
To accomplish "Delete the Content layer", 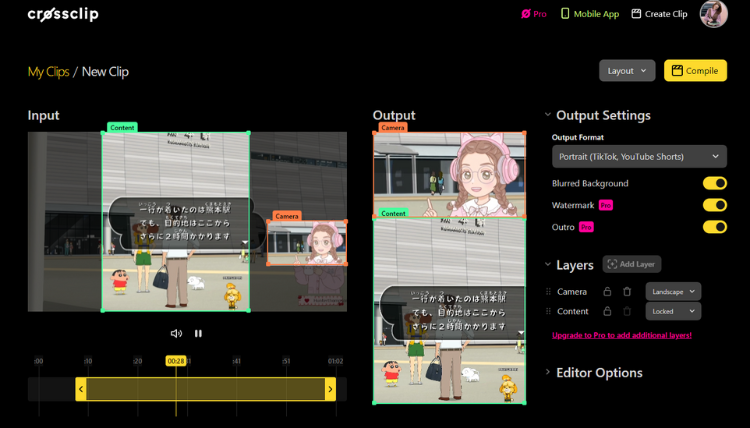I will (x=627, y=311).
